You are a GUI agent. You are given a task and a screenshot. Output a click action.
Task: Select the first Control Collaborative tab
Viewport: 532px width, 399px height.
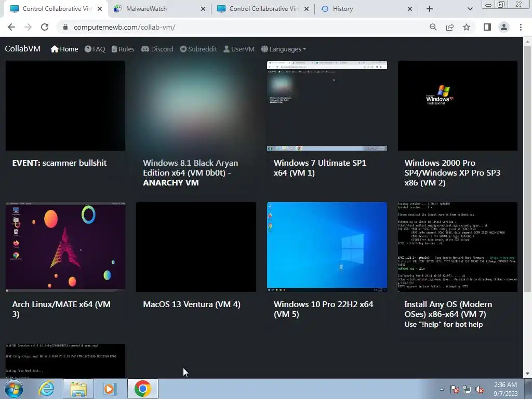[x=56, y=9]
